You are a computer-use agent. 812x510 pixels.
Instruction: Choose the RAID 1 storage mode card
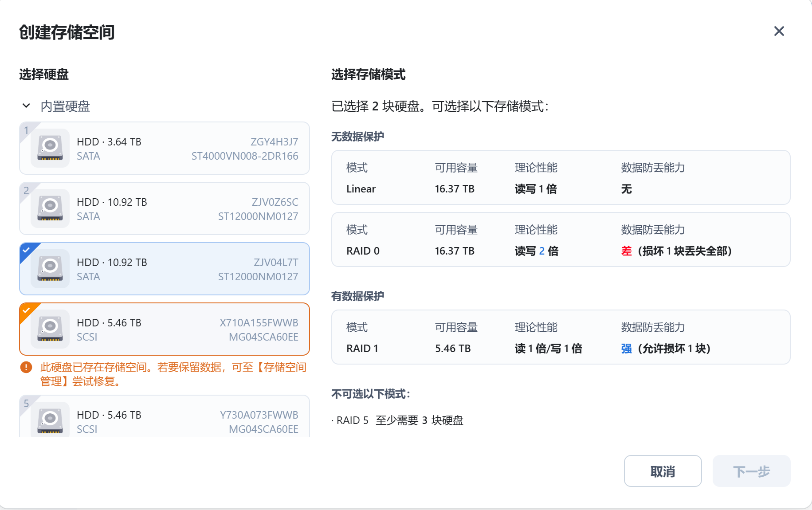561,337
